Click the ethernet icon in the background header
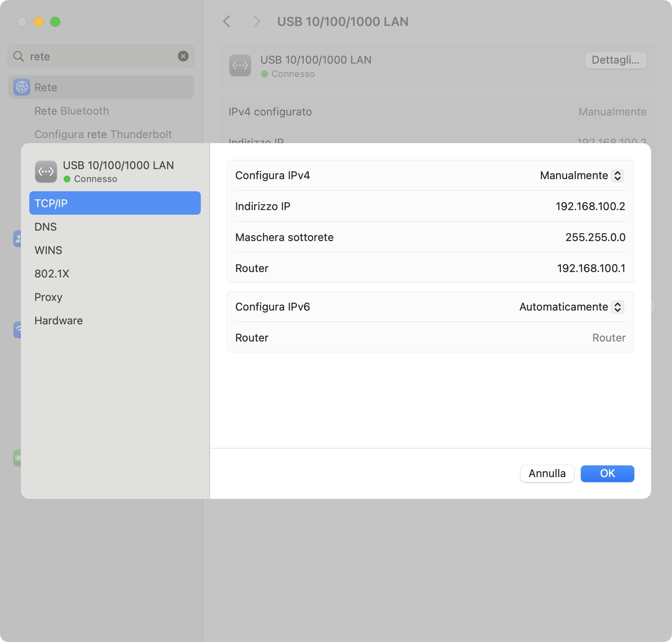Viewport: 672px width, 642px height. tap(240, 66)
